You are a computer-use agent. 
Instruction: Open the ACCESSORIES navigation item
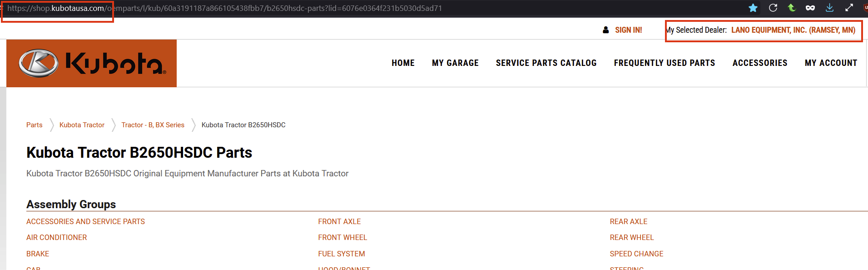tap(759, 63)
